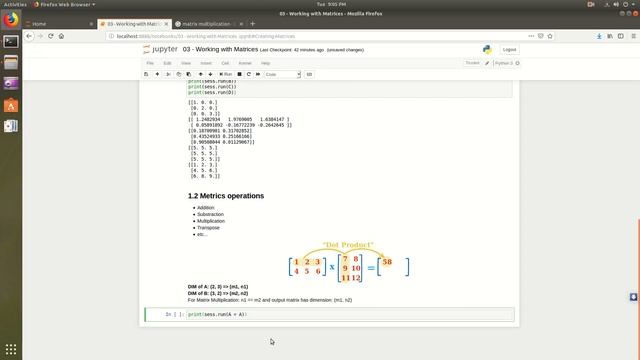The width and height of the screenshot is (640, 360).
Task: Insert a new cell below with the plus icon
Action: click(x=157, y=74)
